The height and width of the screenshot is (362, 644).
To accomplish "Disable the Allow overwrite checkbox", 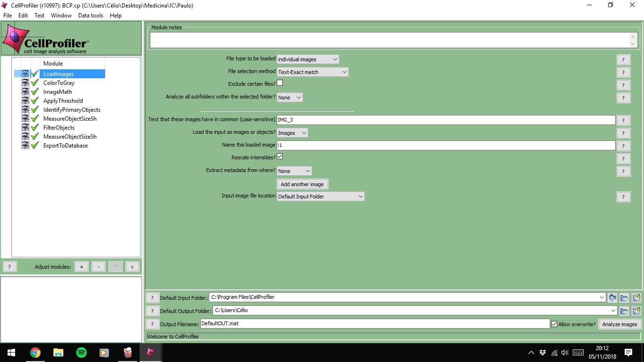I will (x=554, y=324).
